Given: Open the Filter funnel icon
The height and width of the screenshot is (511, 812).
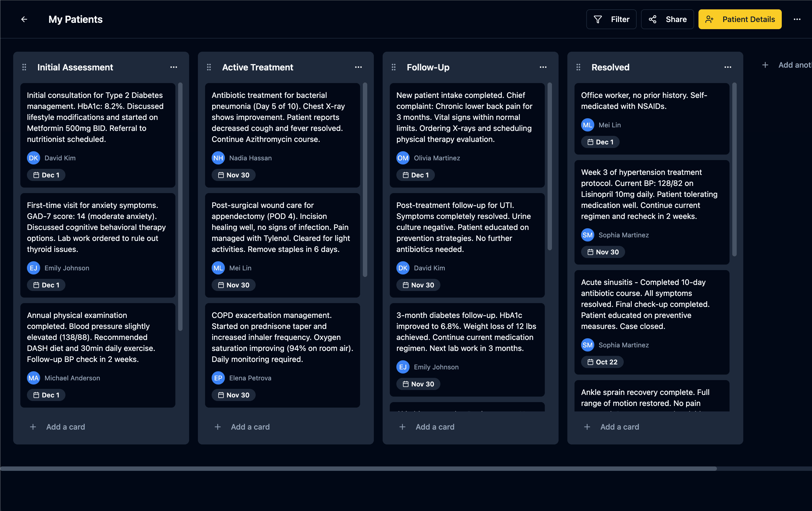Looking at the screenshot, I should pos(597,19).
